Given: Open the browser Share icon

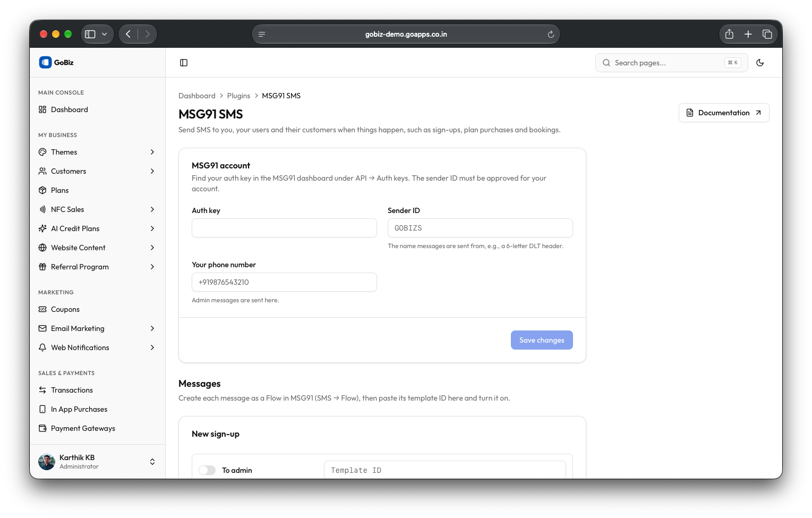Looking at the screenshot, I should pos(729,34).
